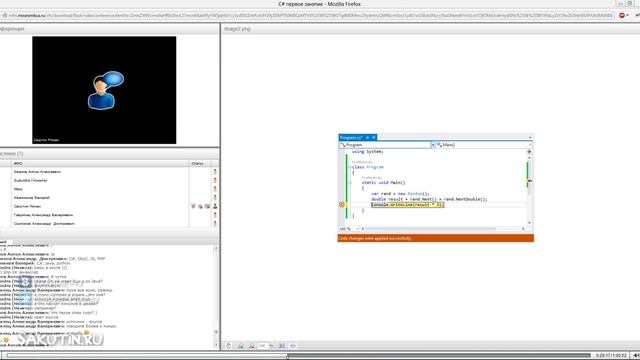Click the fit-to-screen icon in whiteboard toolbar
Image resolution: width=640 pixels, height=360 pixels.
tap(282, 346)
